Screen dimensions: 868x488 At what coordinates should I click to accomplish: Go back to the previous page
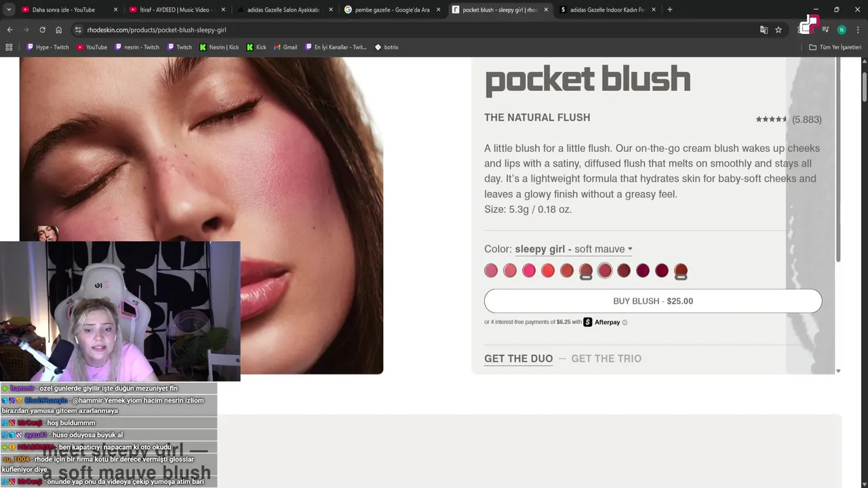[x=9, y=30]
